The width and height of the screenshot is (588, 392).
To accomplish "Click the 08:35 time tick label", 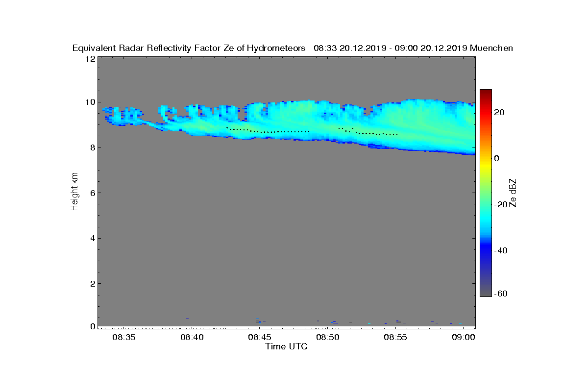I will (x=124, y=337).
